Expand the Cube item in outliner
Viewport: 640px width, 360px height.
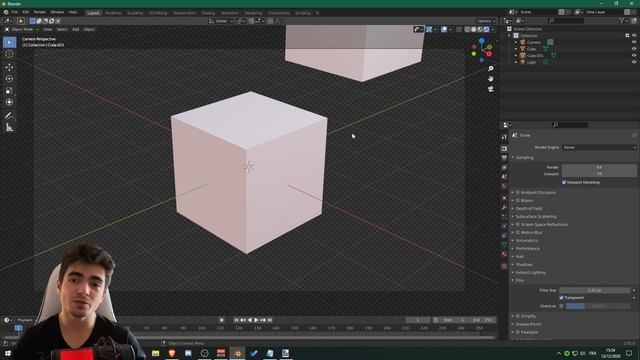point(516,49)
